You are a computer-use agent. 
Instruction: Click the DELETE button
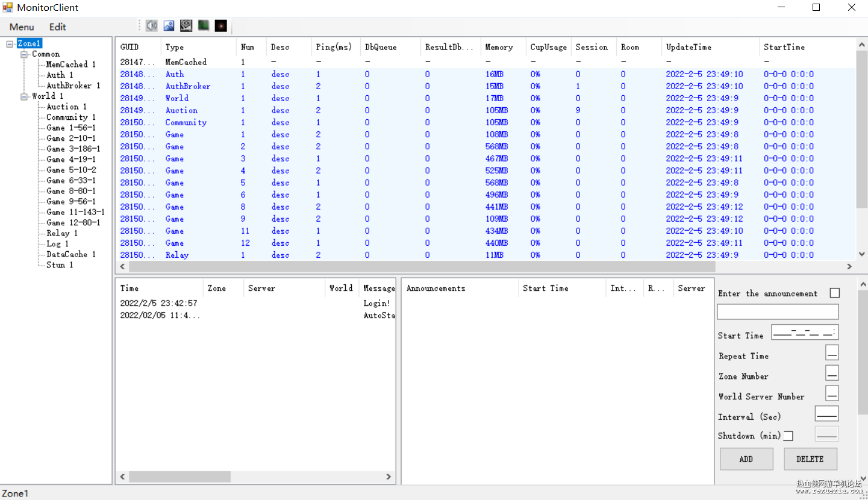(810, 459)
